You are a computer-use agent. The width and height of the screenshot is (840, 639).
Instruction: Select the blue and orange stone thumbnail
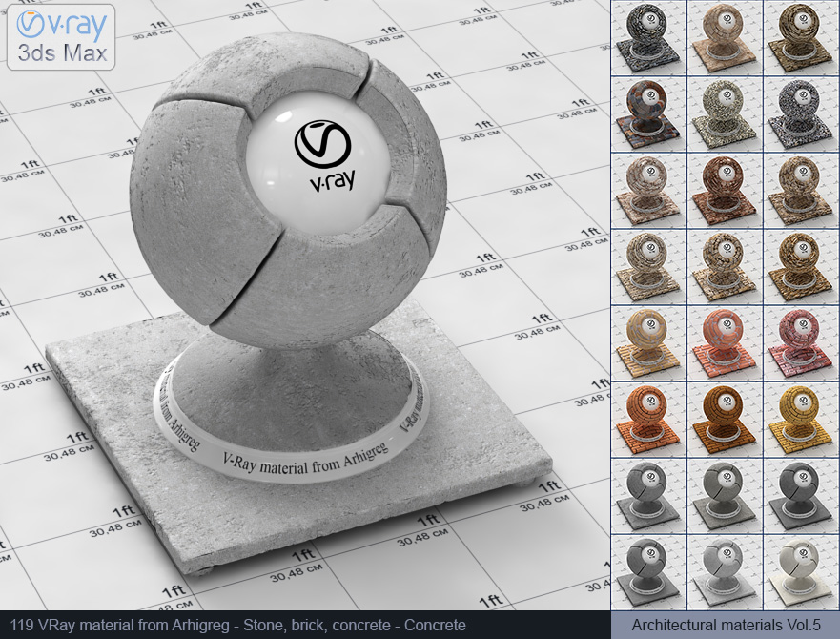[648, 114]
